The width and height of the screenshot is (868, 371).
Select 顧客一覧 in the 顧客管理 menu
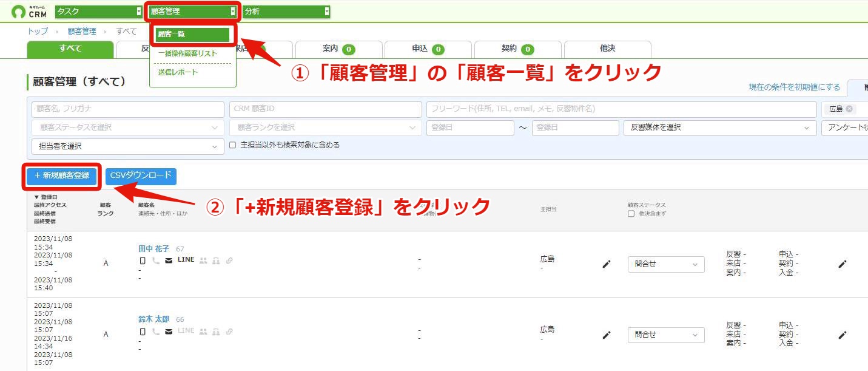pos(192,35)
